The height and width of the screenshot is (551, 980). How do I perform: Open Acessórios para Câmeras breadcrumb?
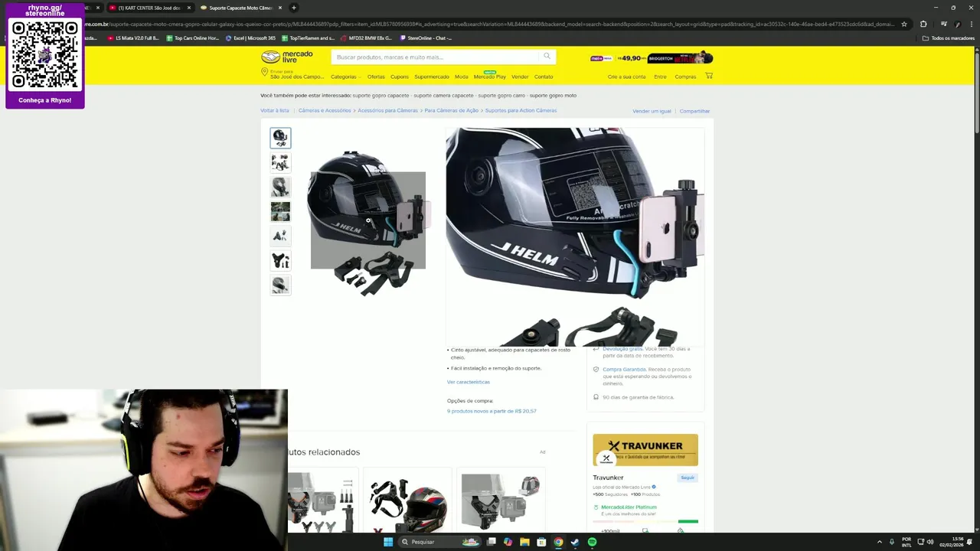[387, 110]
